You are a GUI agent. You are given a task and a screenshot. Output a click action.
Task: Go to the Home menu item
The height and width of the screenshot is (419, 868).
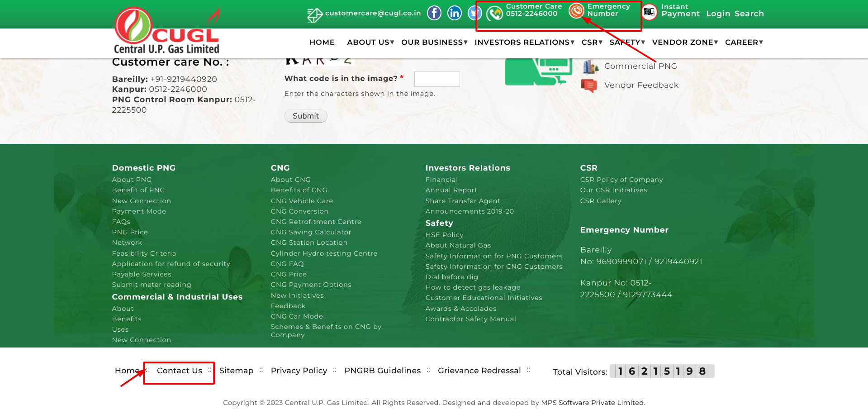pos(322,42)
